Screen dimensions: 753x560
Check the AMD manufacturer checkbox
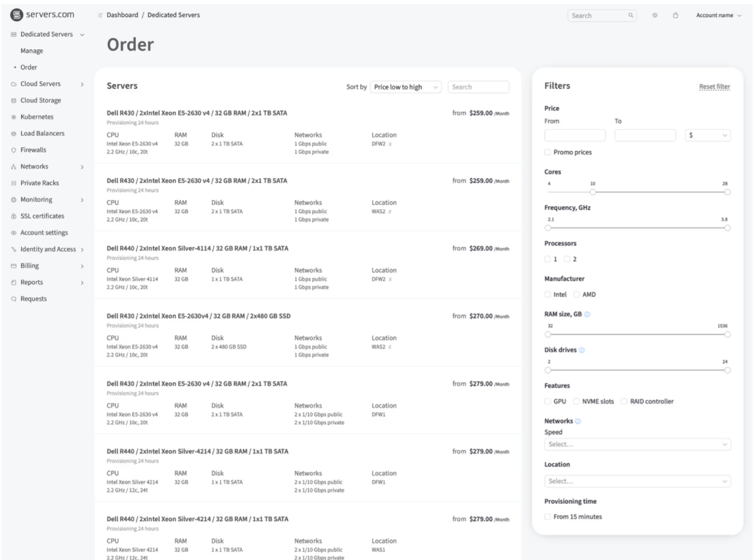click(x=577, y=294)
